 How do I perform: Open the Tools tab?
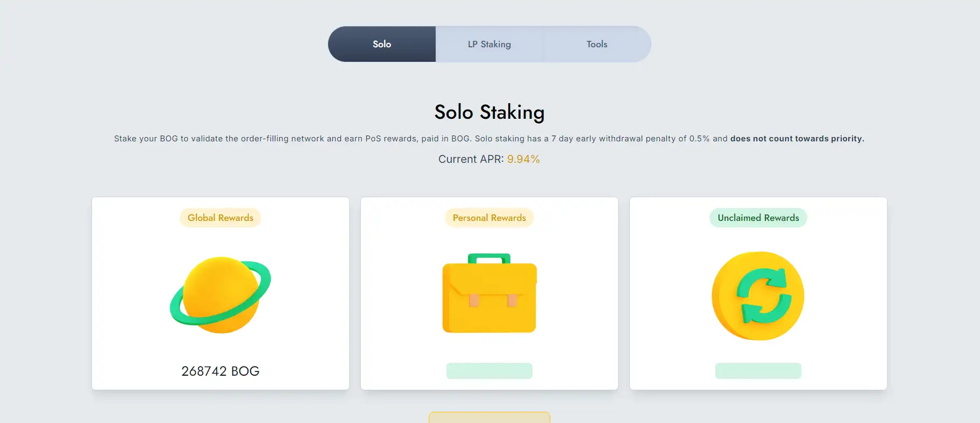[x=597, y=44]
